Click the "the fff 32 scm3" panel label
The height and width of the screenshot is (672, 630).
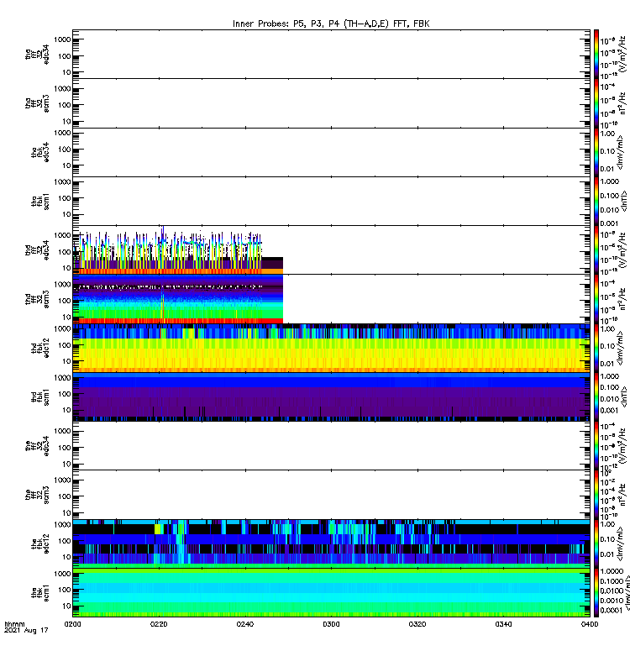(x=37, y=495)
